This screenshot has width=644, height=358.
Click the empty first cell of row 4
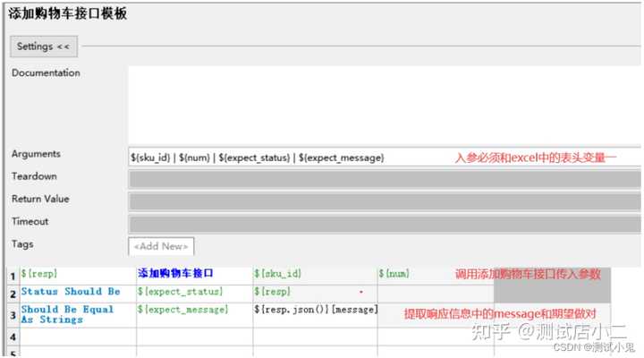click(78, 337)
